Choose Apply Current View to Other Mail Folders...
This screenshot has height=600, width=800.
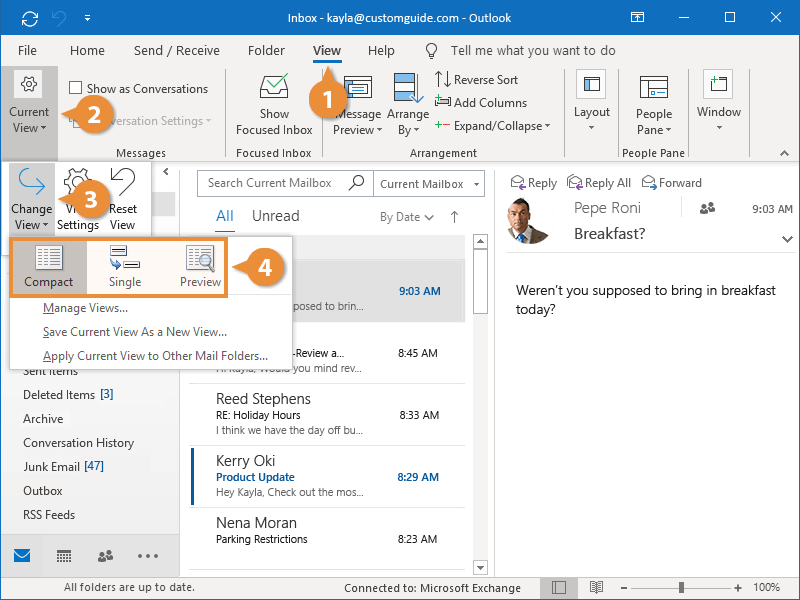tap(155, 356)
